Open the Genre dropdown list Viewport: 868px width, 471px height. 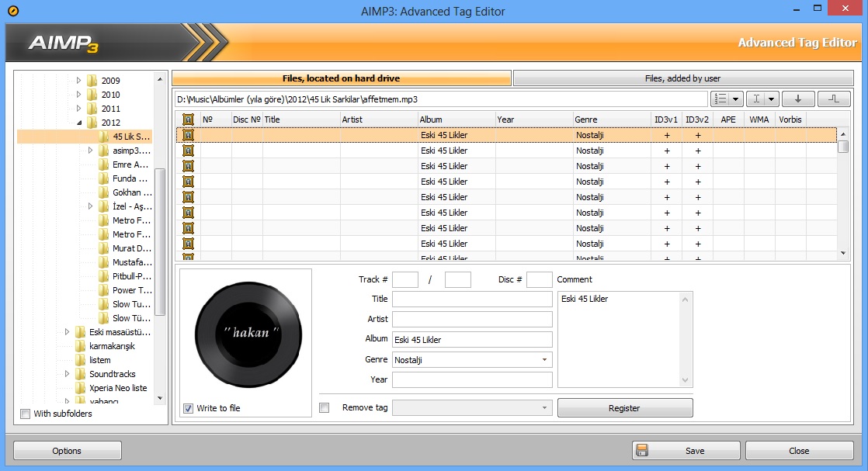click(545, 360)
